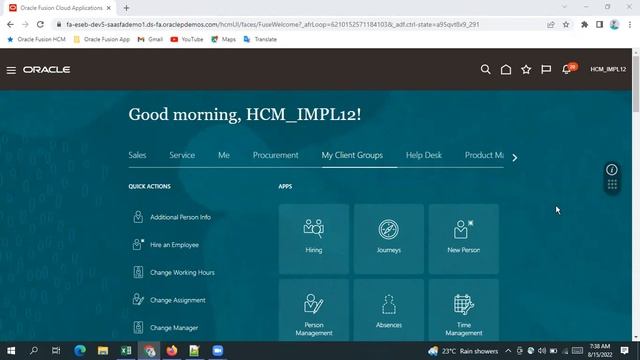Screen dimensions: 640x360
Task: Open the Person Management app tile
Action: 313,310
